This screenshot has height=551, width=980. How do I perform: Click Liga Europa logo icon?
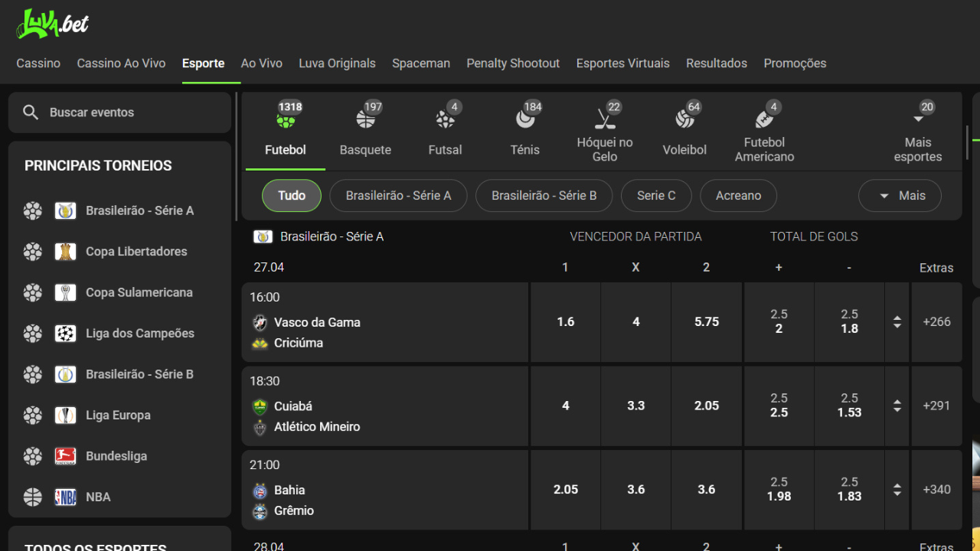coord(66,415)
